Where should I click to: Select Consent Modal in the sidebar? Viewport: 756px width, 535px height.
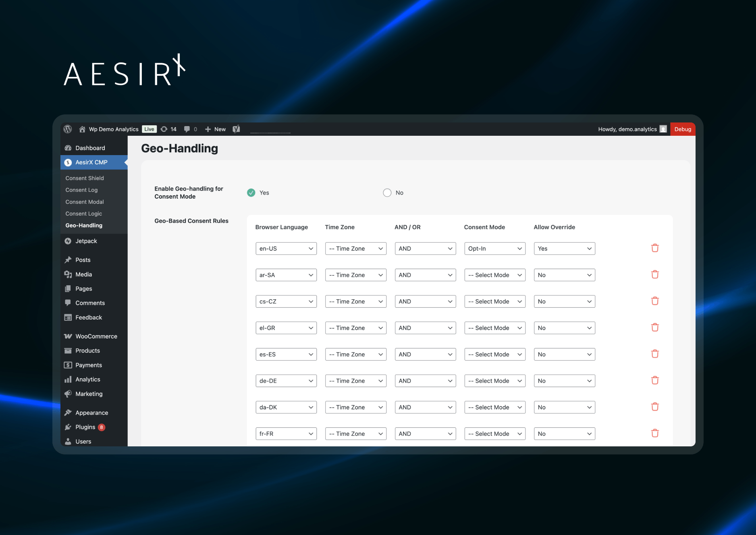point(84,202)
